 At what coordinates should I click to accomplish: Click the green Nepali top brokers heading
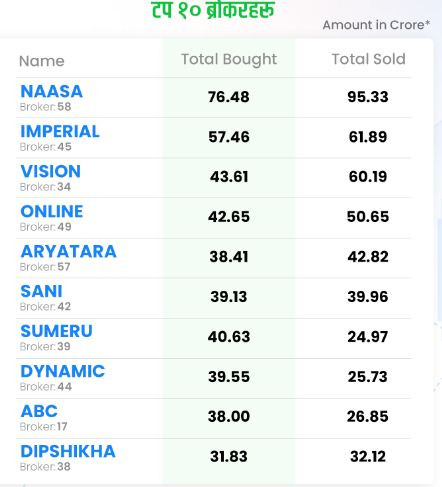point(213,10)
